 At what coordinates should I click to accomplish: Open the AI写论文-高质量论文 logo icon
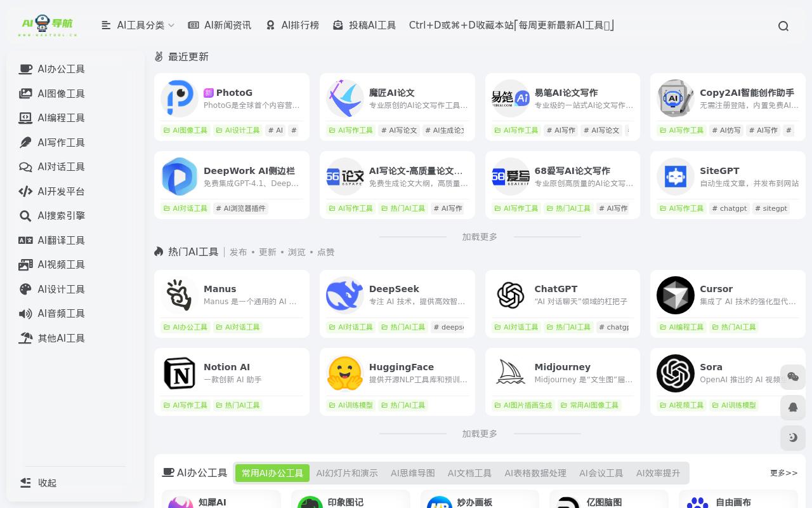[x=345, y=177]
